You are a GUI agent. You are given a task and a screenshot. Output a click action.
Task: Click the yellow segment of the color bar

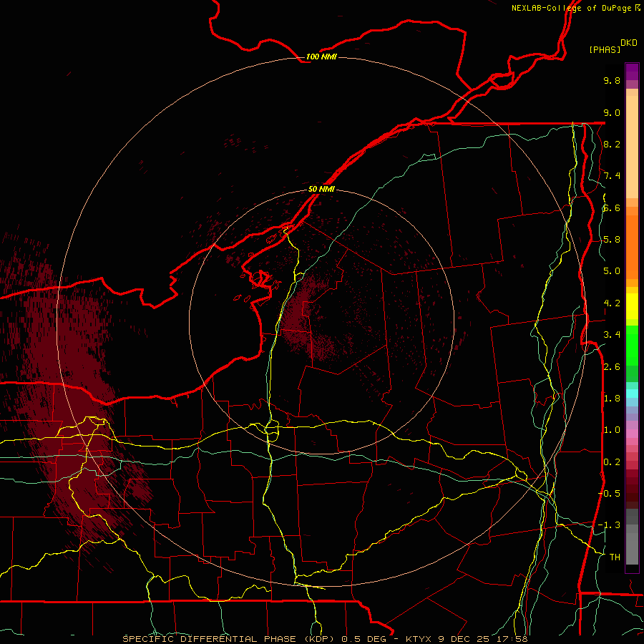pyautogui.click(x=632, y=306)
